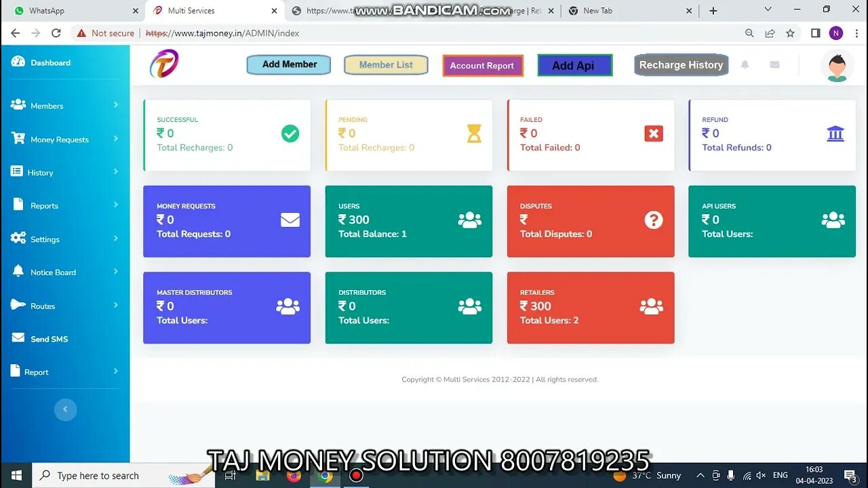Expand the Settings submenu chevron
Image resolution: width=868 pixels, height=488 pixels.
click(116, 238)
